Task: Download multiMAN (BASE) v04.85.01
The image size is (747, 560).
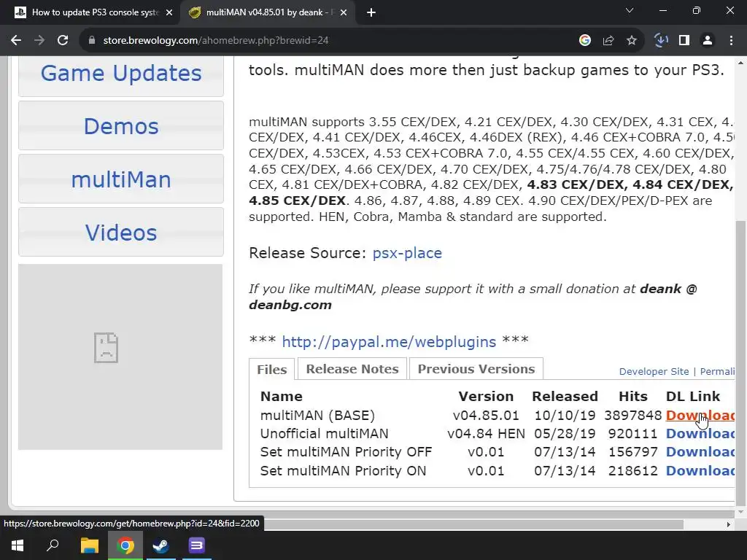Action: (700, 415)
